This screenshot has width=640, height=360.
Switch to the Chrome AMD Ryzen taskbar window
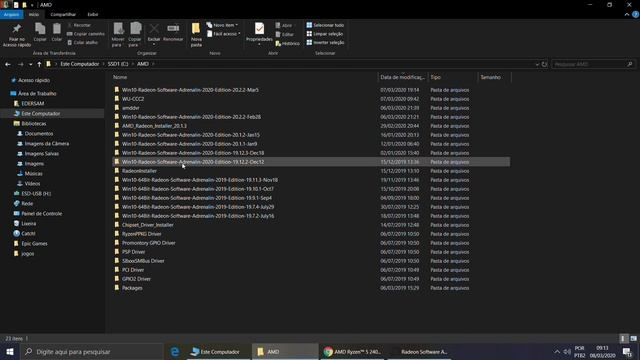(352, 351)
